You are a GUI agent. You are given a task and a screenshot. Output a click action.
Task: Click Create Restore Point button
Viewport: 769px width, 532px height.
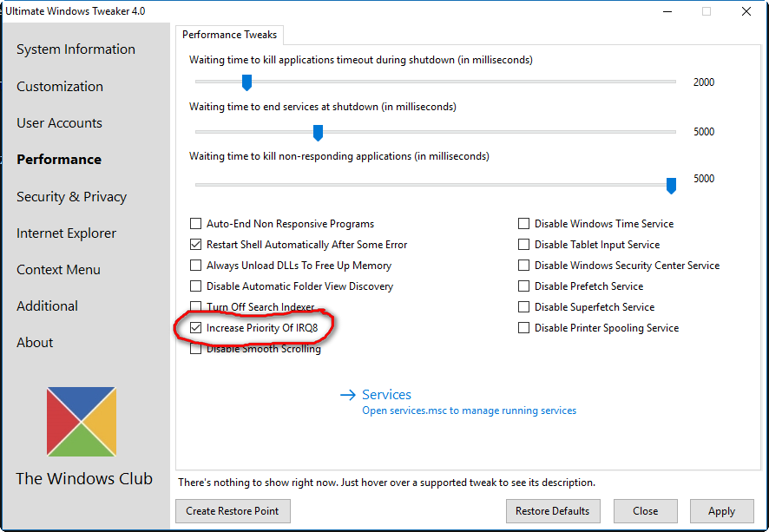point(233,511)
